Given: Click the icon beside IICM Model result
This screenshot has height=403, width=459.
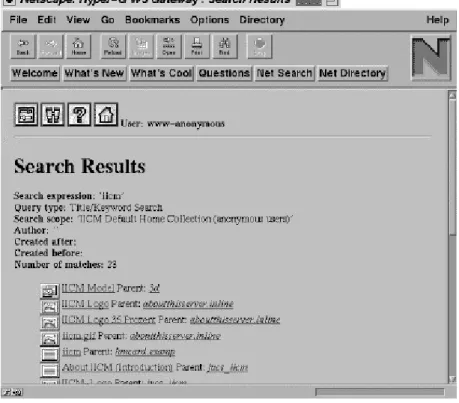Looking at the screenshot, I should point(50,291).
